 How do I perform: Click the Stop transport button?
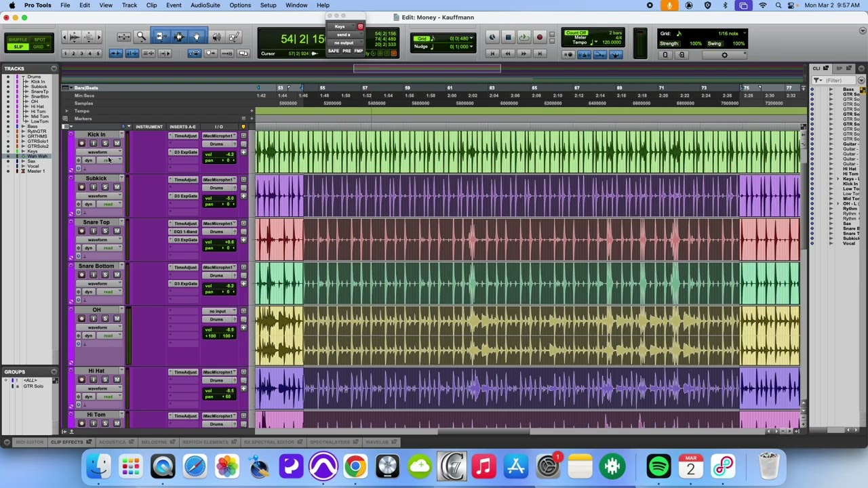pyautogui.click(x=508, y=37)
